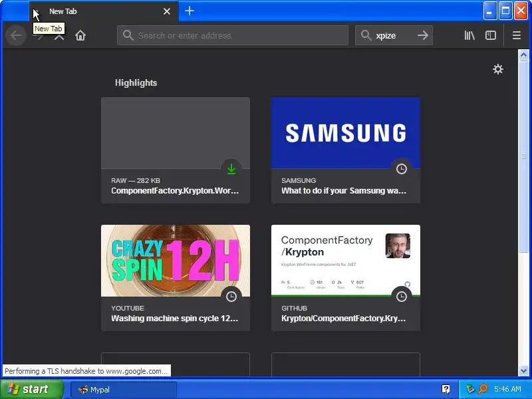532x399 pixels.
Task: Select the New Tab browser tab
Action: (x=104, y=11)
